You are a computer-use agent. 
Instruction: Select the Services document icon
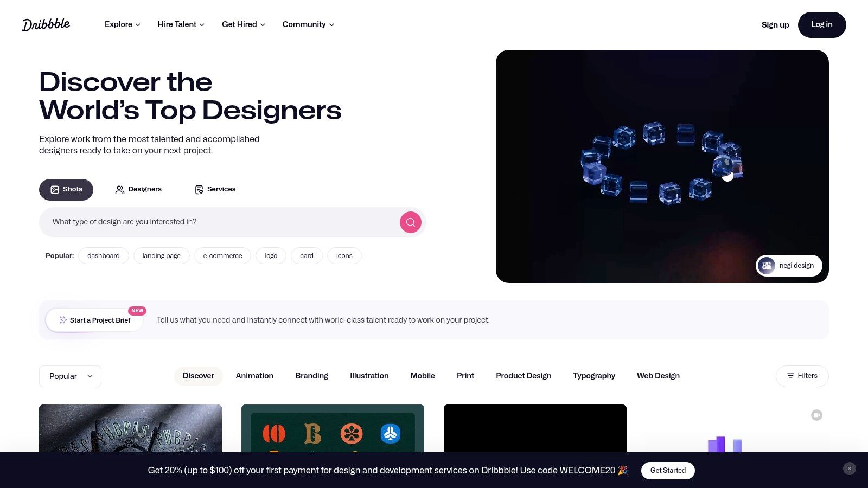click(199, 189)
